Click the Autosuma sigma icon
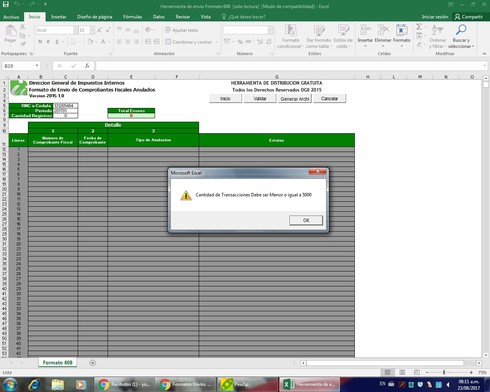Viewport: 490px width, 392px height. [x=419, y=27]
